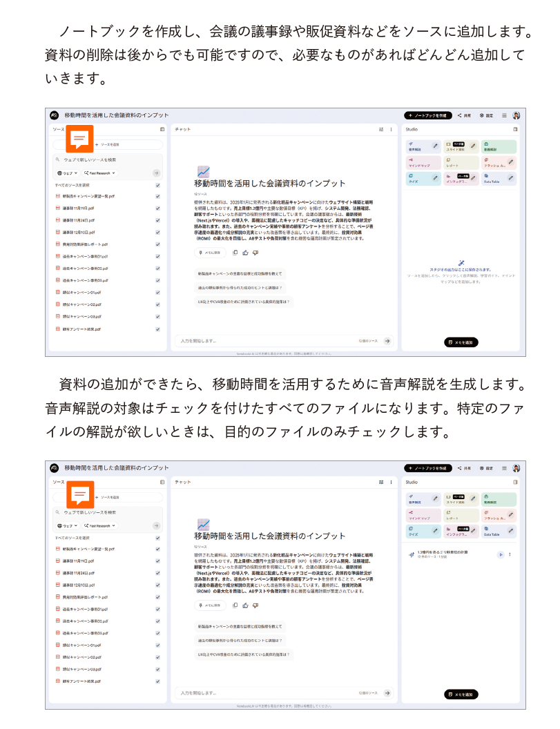Open more options for the generated audio item

pyautogui.click(x=510, y=554)
